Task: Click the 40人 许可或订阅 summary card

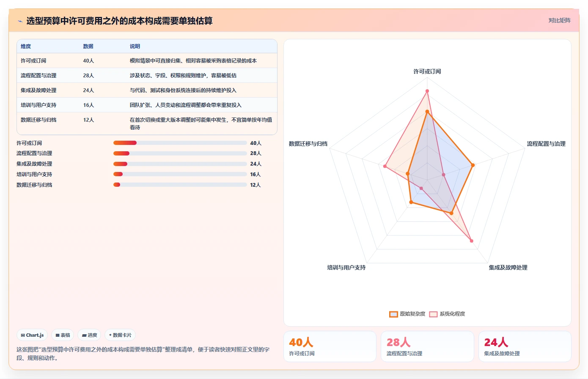Action: (x=330, y=346)
